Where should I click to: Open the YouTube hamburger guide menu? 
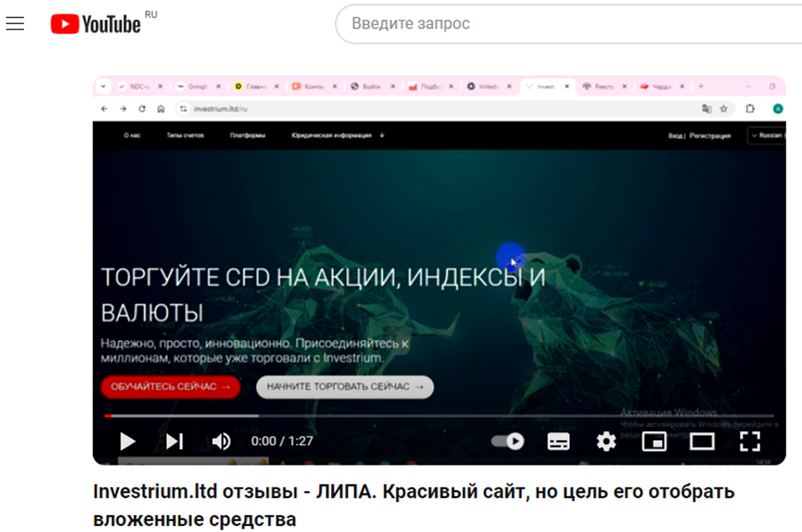pos(15,24)
